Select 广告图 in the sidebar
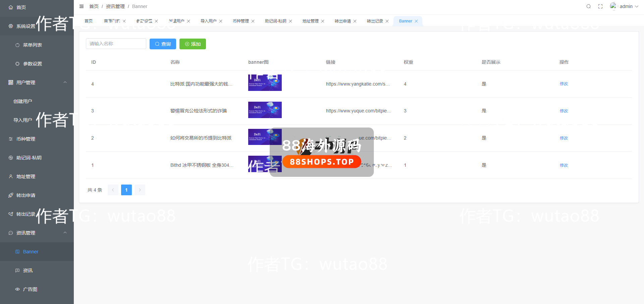 pyautogui.click(x=30, y=289)
